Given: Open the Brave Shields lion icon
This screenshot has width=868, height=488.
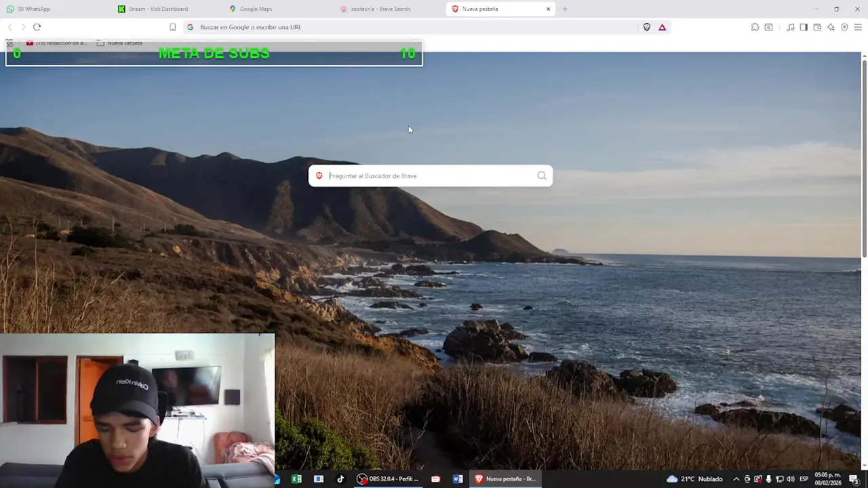Looking at the screenshot, I should click(646, 27).
